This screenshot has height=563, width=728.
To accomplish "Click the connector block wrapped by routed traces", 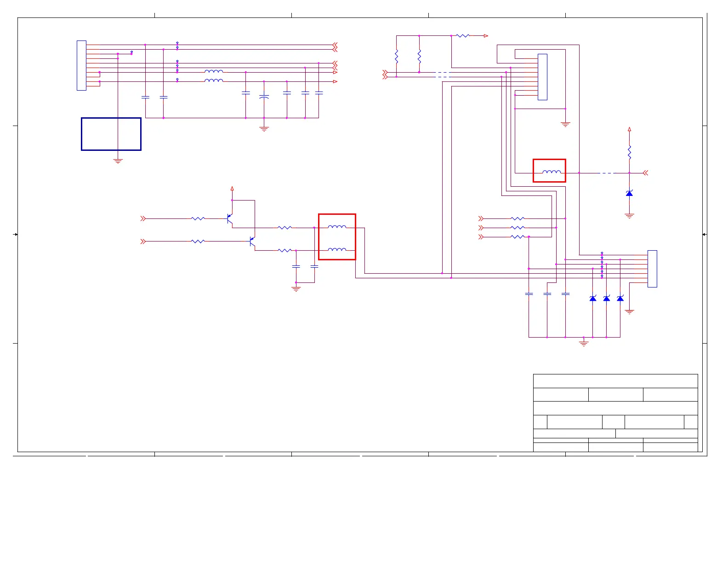I will pos(542,77).
